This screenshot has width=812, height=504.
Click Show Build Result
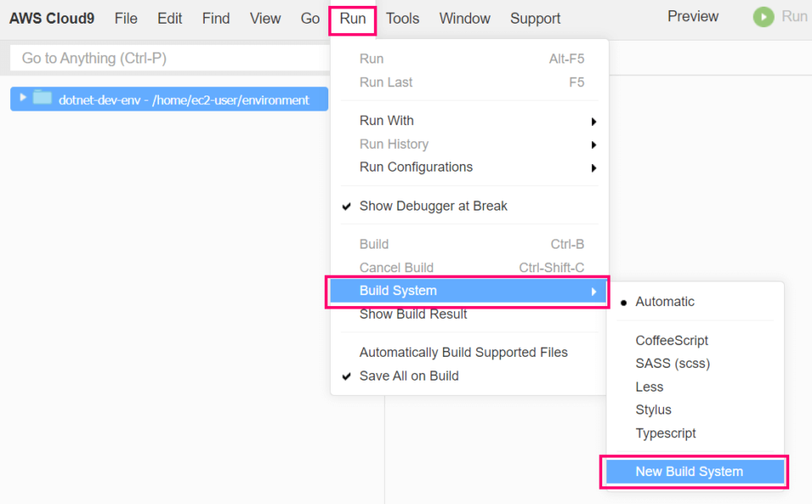[x=412, y=313]
